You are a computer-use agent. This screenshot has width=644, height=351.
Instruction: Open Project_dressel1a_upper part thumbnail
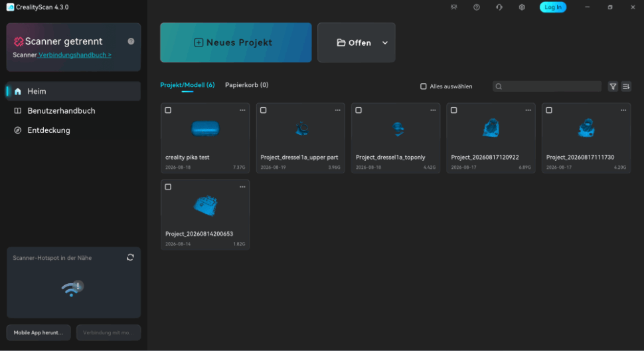click(302, 129)
